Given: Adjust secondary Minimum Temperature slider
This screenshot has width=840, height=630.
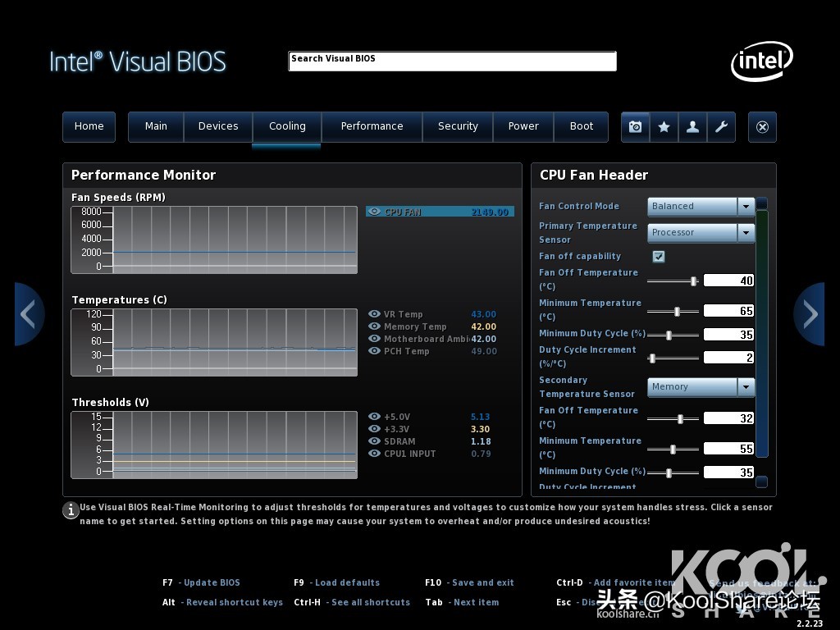Looking at the screenshot, I should (x=673, y=449).
